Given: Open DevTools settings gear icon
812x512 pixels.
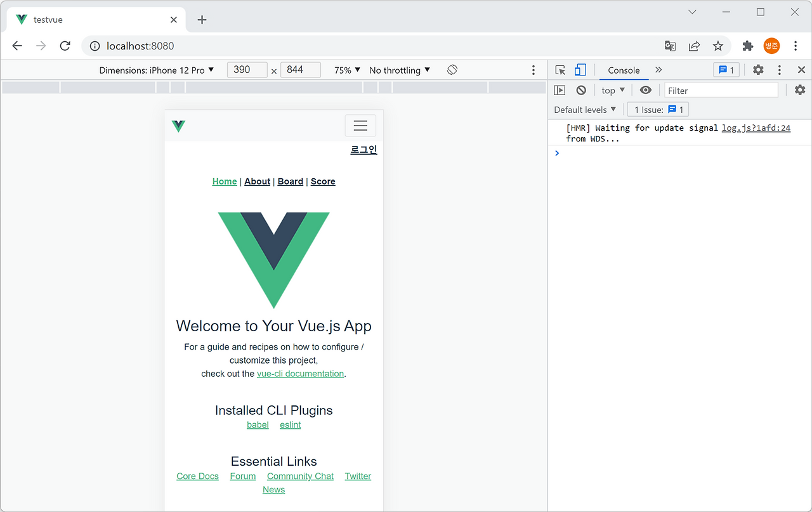Looking at the screenshot, I should coord(758,70).
